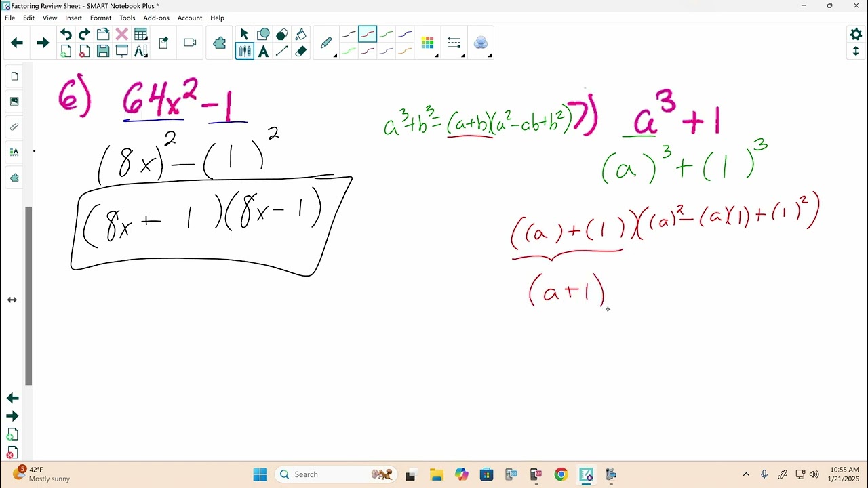
Task: Toggle sidebar side with double arrow
Action: click(x=12, y=300)
